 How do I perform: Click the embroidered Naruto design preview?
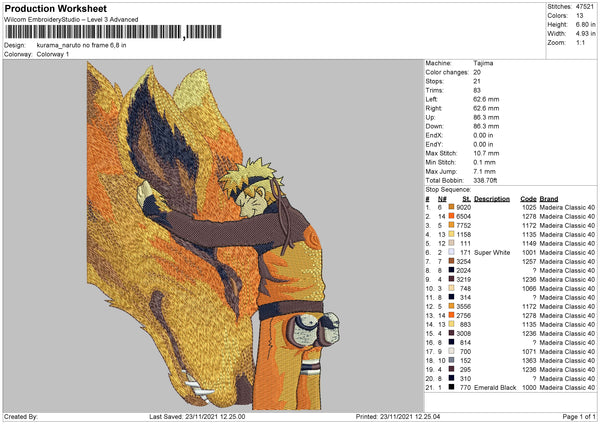click(214, 235)
